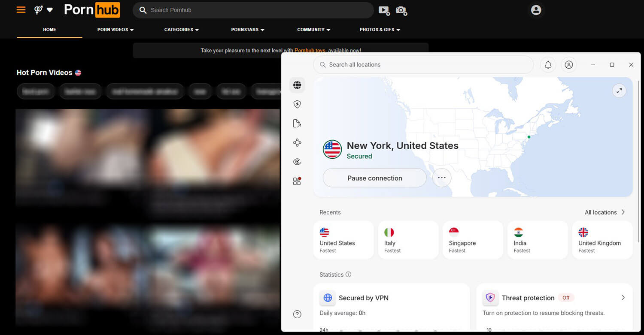Open the orientation selector next to the hamburger

click(44, 9)
